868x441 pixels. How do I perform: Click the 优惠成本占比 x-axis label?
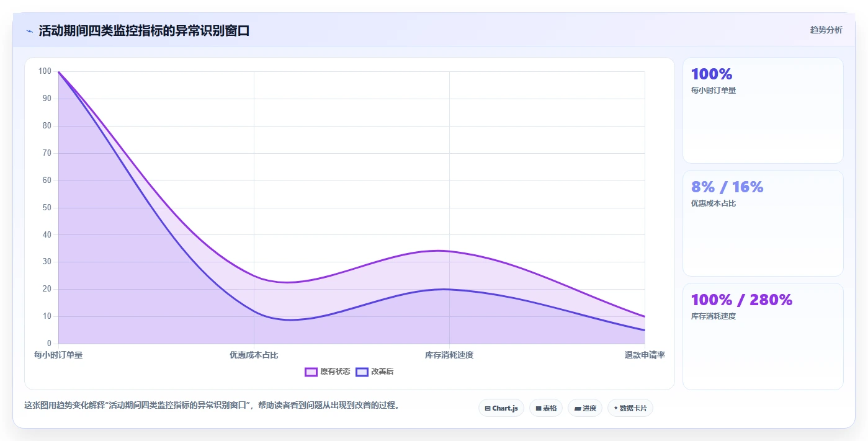(254, 355)
